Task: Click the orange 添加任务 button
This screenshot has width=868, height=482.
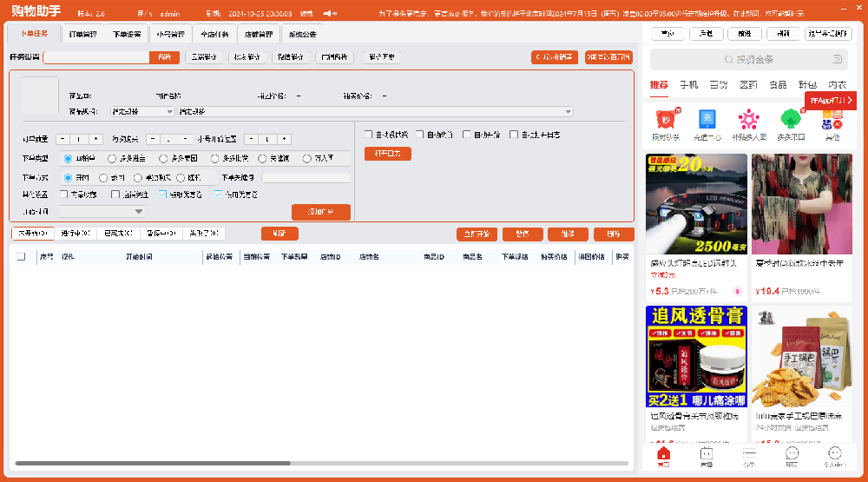Action: tap(321, 212)
